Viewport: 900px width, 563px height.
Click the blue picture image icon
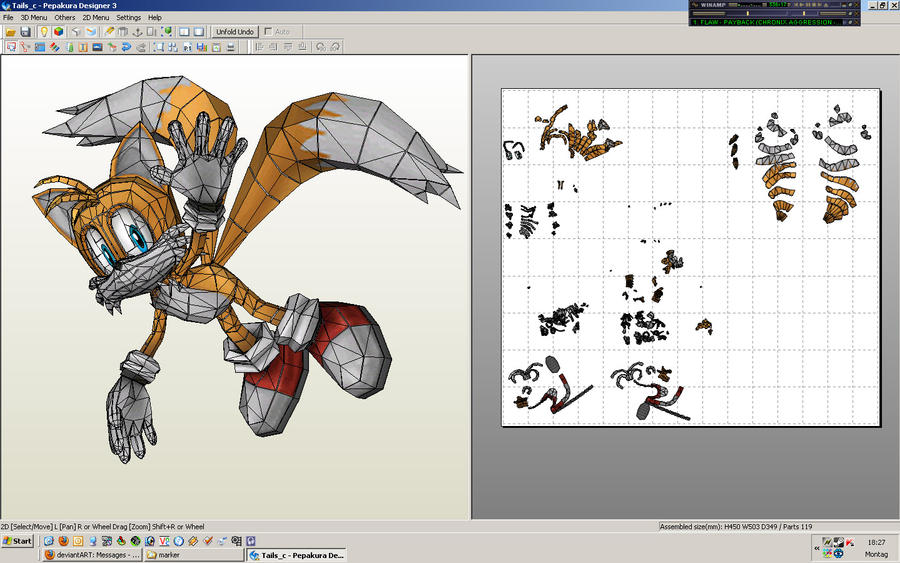pyautogui.click(x=97, y=47)
